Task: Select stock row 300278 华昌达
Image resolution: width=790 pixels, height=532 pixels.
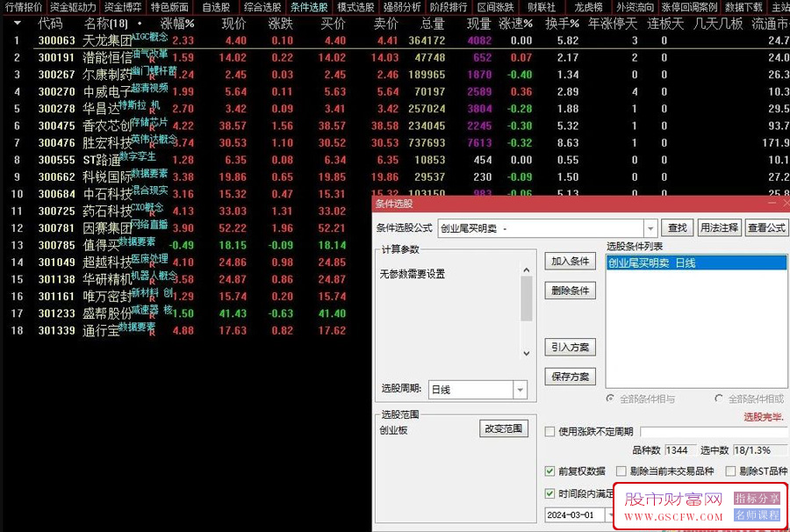Action: pos(395,109)
